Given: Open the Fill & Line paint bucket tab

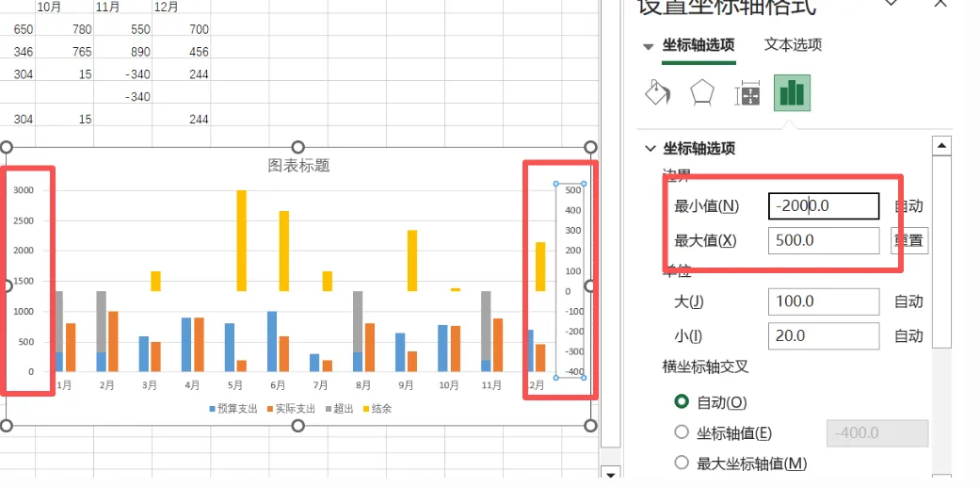Looking at the screenshot, I should coord(657,93).
